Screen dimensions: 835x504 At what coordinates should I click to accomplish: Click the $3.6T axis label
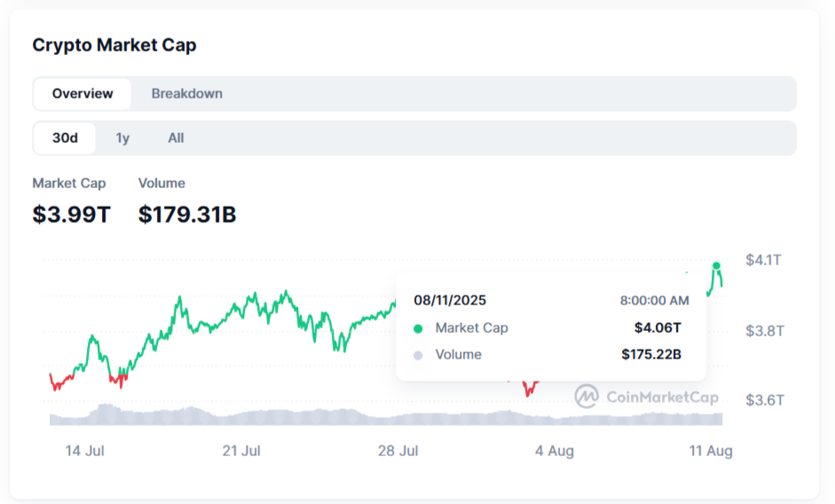click(x=764, y=400)
